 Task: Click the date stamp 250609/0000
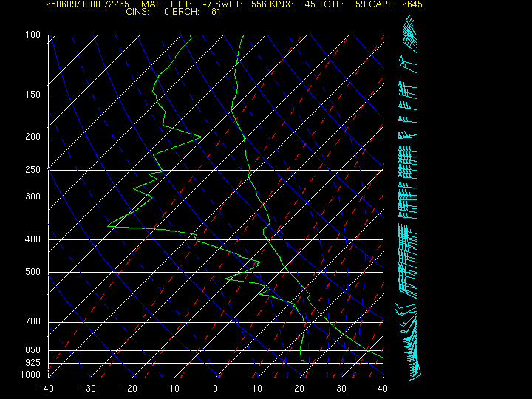pyautogui.click(x=73, y=4)
